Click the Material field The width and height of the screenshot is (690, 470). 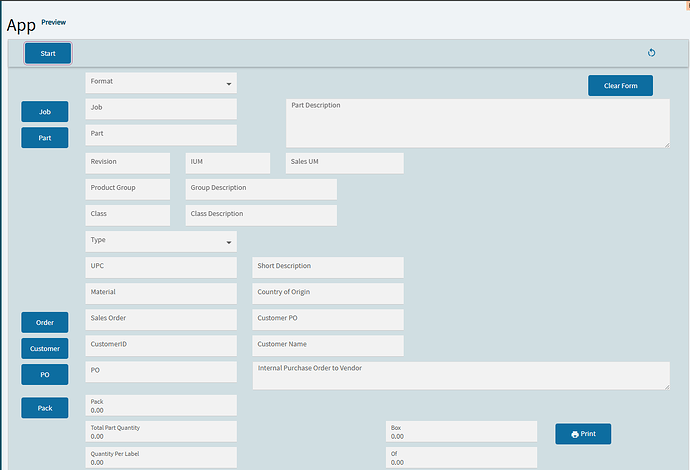(x=161, y=293)
